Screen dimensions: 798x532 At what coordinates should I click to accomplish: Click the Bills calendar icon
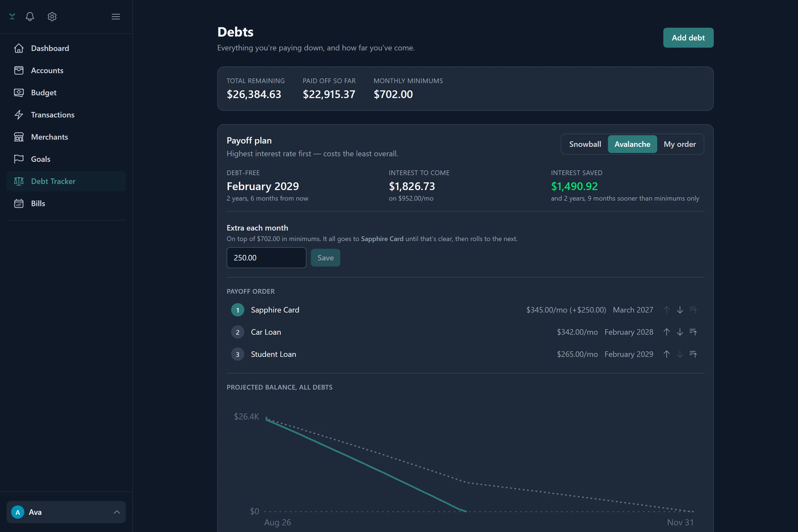click(x=19, y=203)
